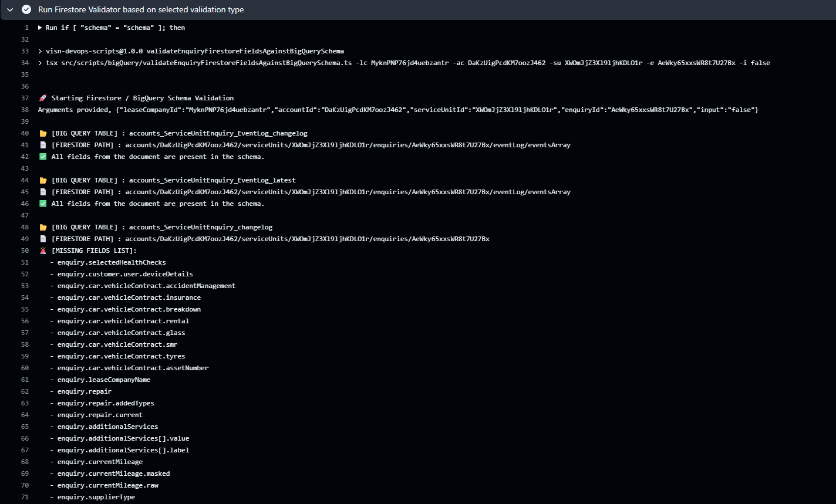Click the success checkmark icon in step header
The height and width of the screenshot is (504, 836).
tap(26, 9)
